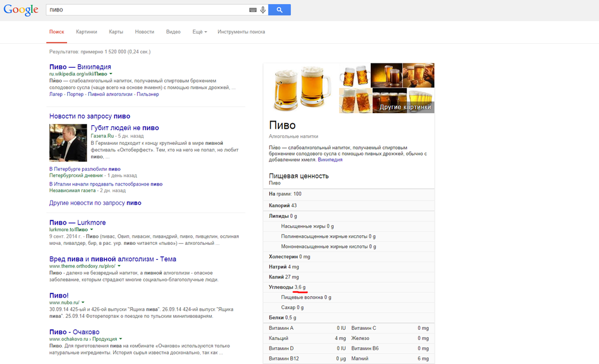
Task: Click 'Другие новости по запросу пиво'
Action: point(95,203)
